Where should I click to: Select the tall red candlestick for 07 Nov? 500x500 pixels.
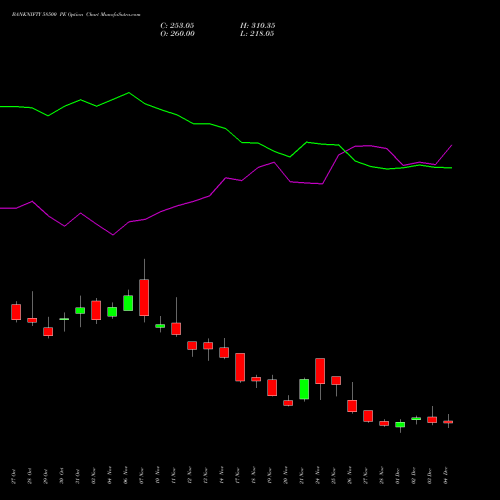144,297
